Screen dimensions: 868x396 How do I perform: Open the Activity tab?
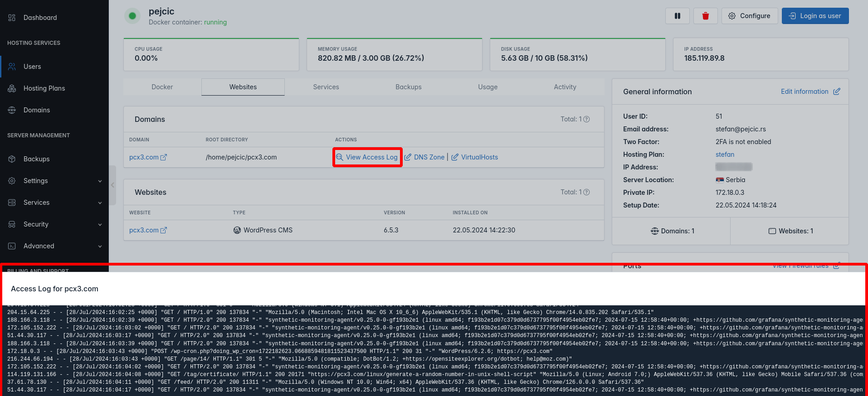click(x=565, y=87)
